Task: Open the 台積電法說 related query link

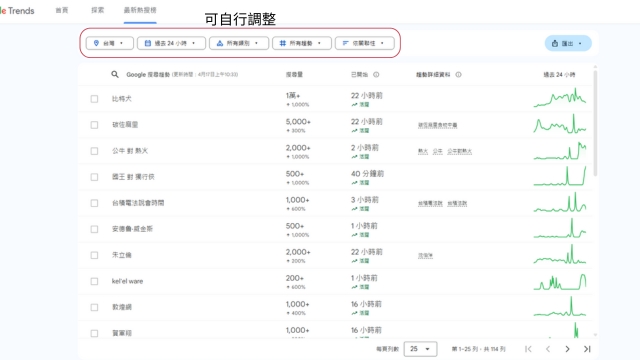Action: tap(430, 203)
